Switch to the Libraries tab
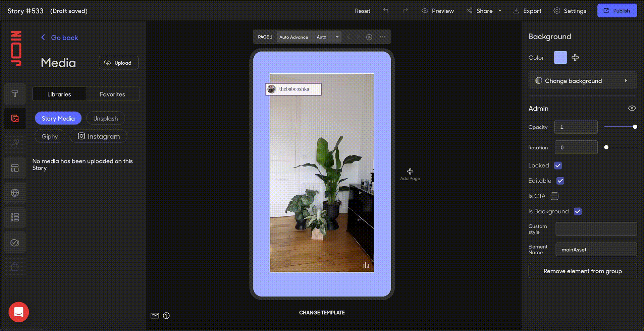The width and height of the screenshot is (644, 331). click(59, 94)
